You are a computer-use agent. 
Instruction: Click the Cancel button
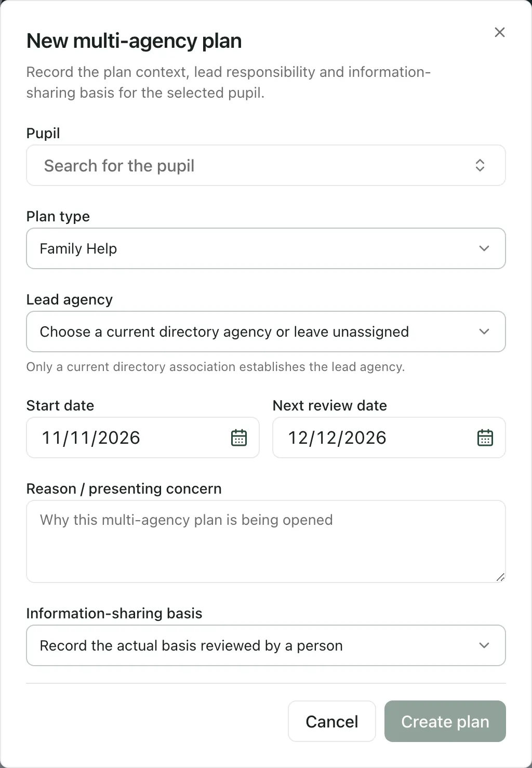(332, 721)
